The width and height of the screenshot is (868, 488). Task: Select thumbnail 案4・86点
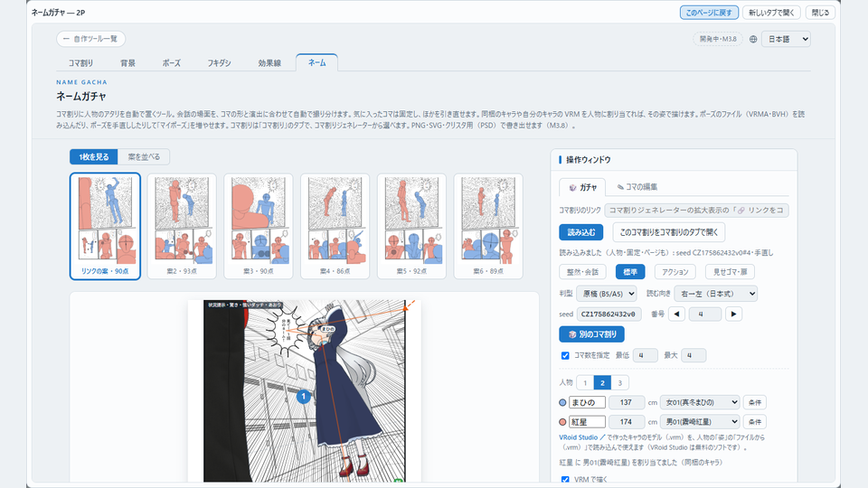pos(335,226)
